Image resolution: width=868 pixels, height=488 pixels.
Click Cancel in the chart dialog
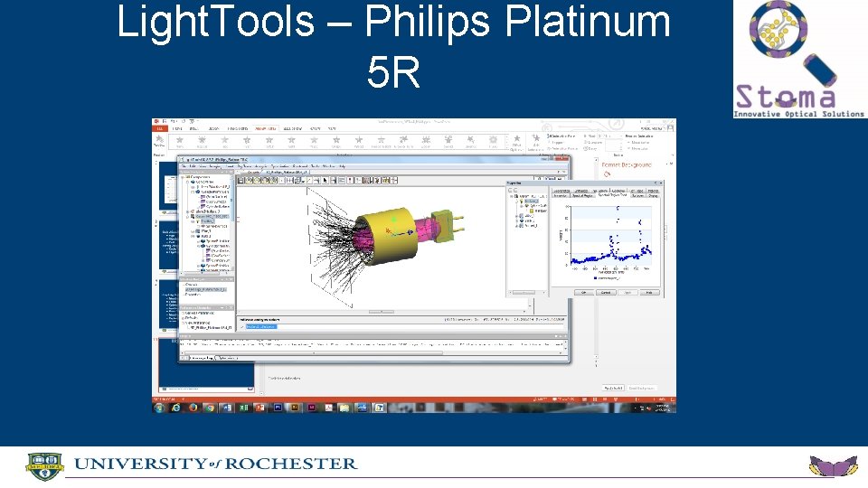pyautogui.click(x=606, y=292)
